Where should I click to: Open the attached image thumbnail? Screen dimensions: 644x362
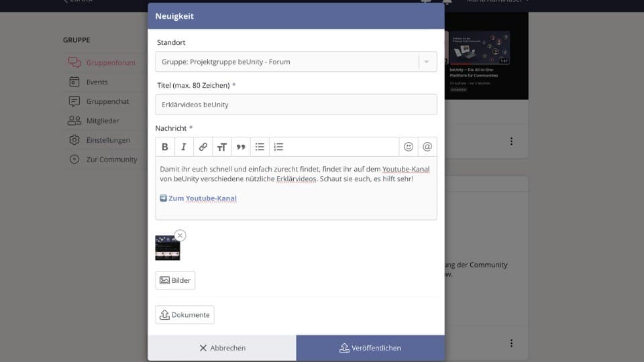pyautogui.click(x=167, y=248)
